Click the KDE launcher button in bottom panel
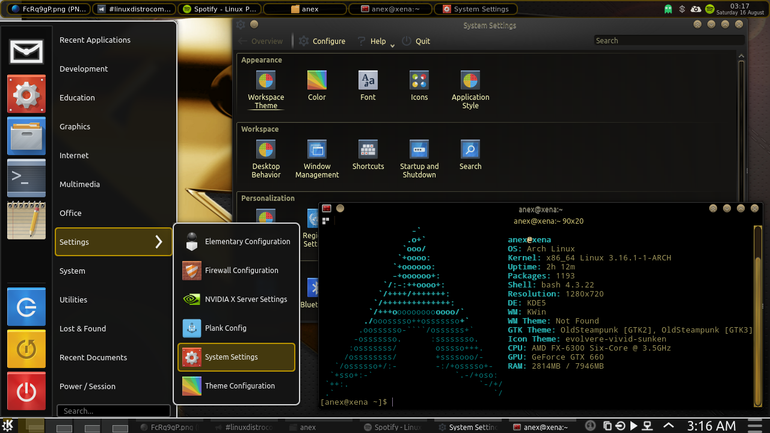 coord(7,425)
